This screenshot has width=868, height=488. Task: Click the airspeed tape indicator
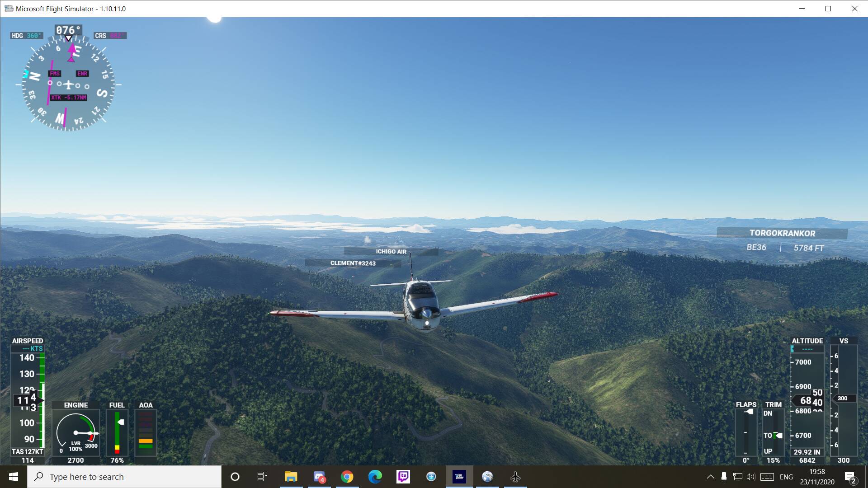pos(28,400)
